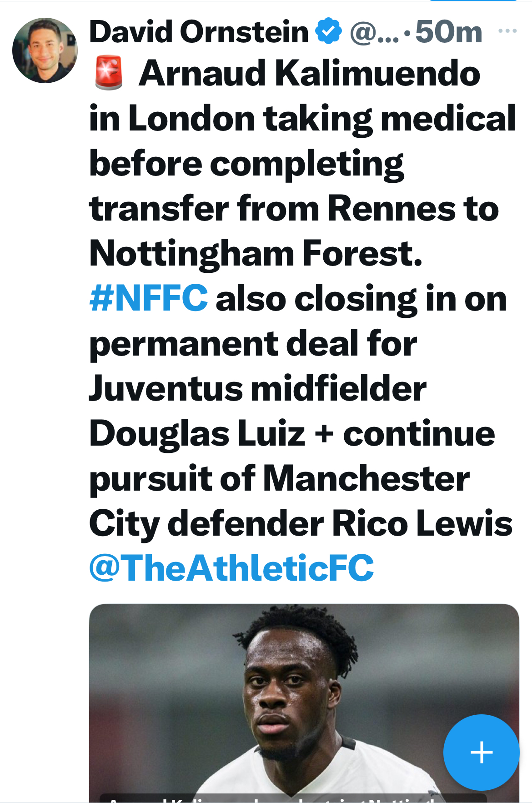Tap the red siren emoji

(x=108, y=73)
